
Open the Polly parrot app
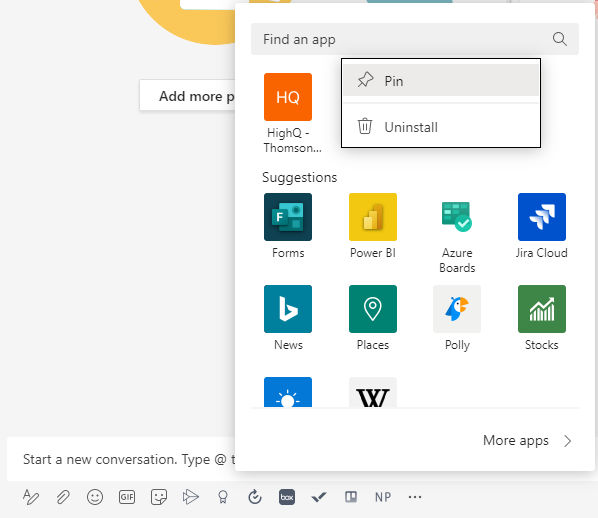[457, 309]
